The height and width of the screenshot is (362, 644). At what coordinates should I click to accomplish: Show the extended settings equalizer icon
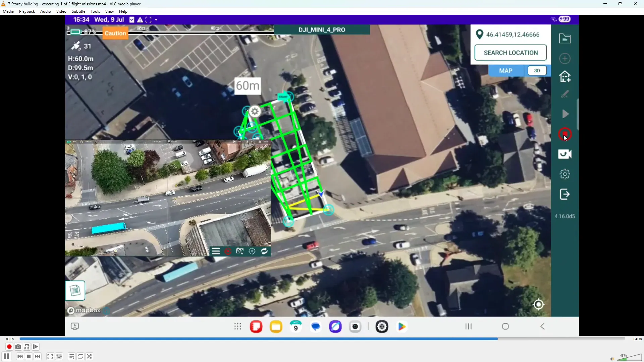click(x=59, y=357)
